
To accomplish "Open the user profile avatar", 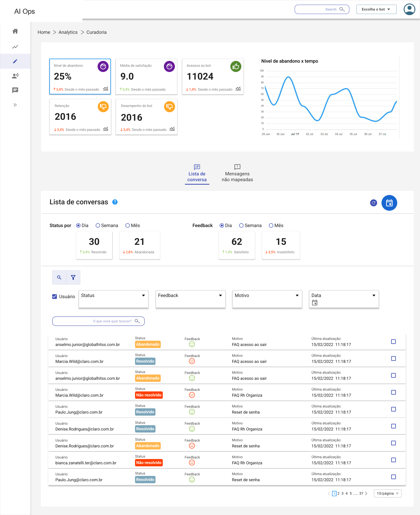I will coord(409,9).
